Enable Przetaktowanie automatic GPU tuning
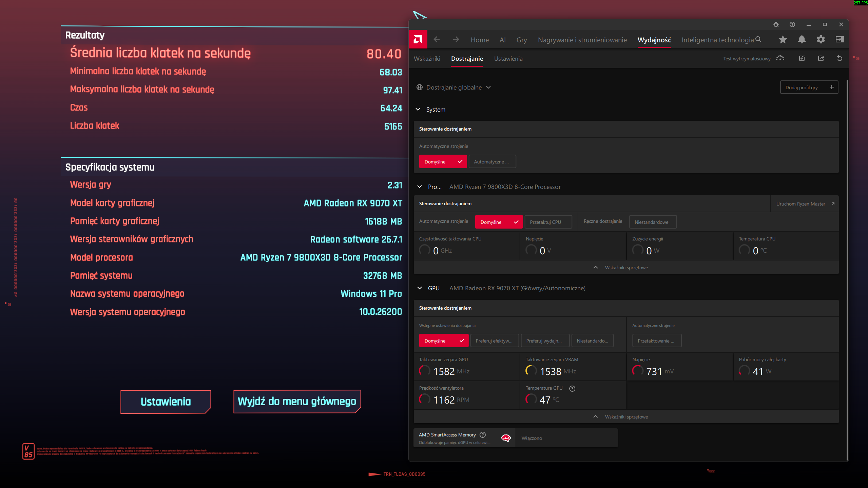The image size is (868, 488). pos(657,341)
